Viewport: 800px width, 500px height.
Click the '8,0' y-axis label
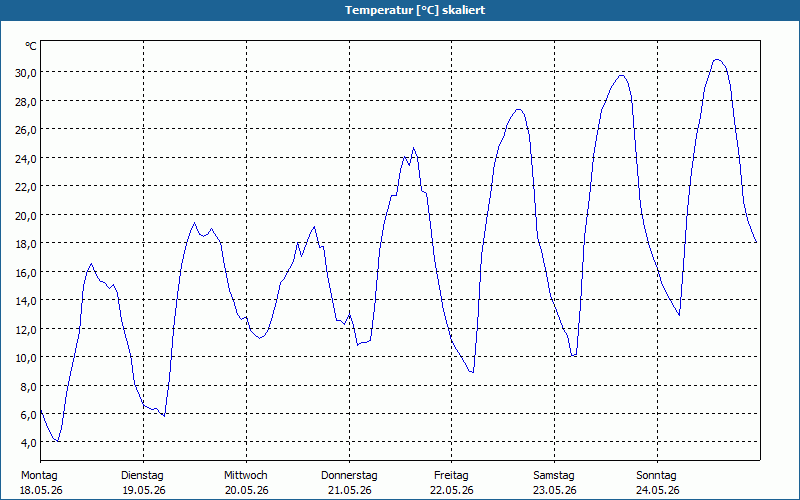tap(29, 386)
